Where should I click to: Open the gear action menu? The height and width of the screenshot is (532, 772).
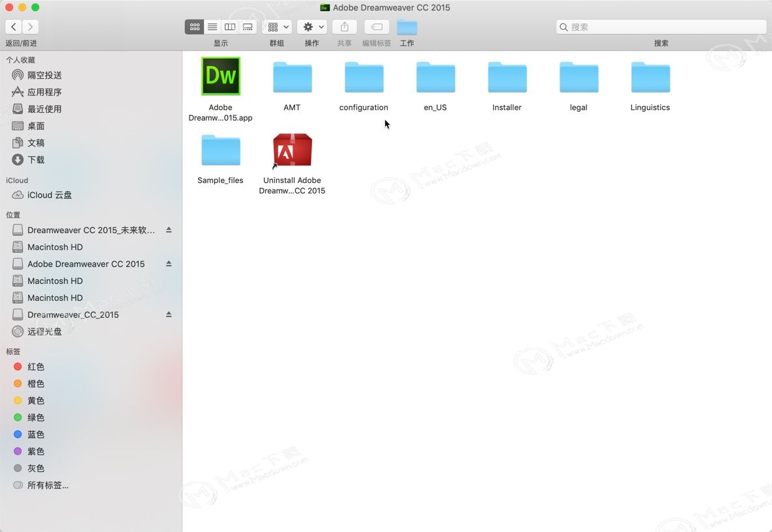[312, 27]
